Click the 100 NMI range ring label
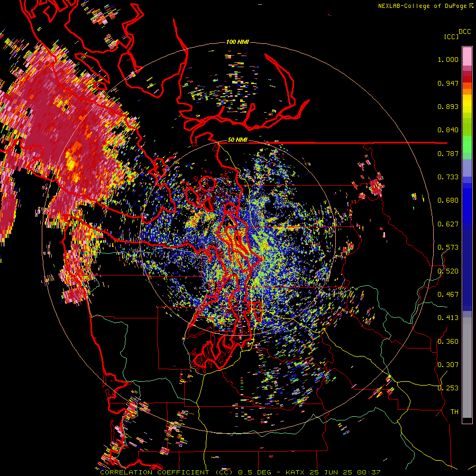 237,42
